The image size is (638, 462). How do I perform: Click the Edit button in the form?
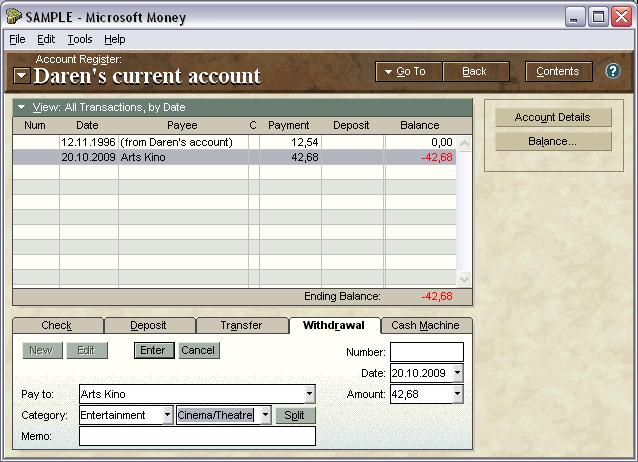click(86, 350)
